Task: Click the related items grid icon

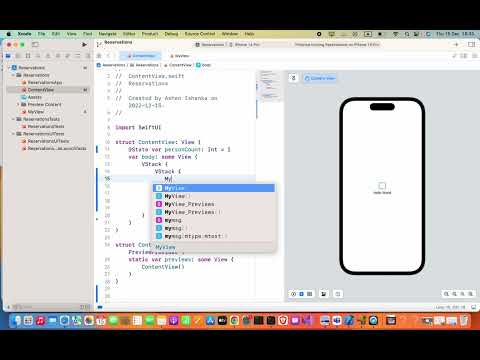Action: [x=99, y=56]
